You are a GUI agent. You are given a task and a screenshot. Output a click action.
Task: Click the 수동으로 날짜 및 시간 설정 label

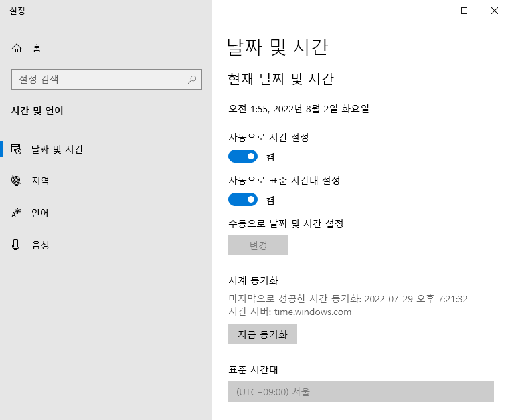click(286, 224)
